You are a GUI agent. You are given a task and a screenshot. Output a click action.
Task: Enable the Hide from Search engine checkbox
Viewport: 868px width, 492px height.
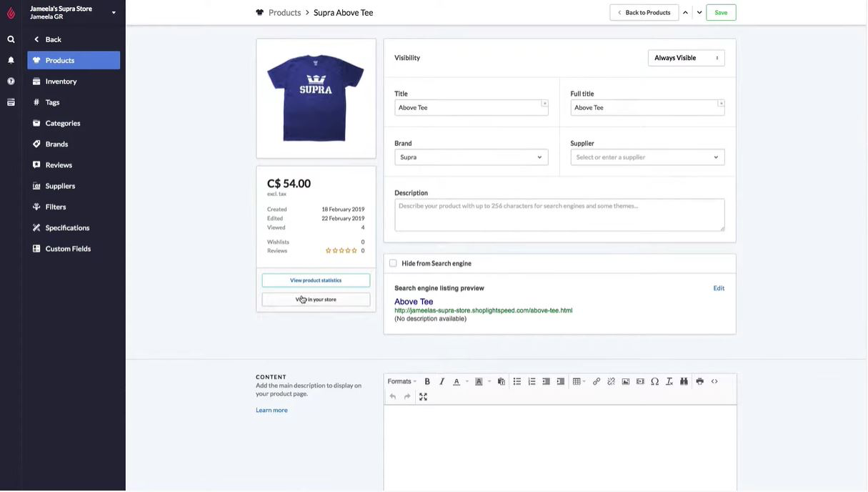click(391, 262)
